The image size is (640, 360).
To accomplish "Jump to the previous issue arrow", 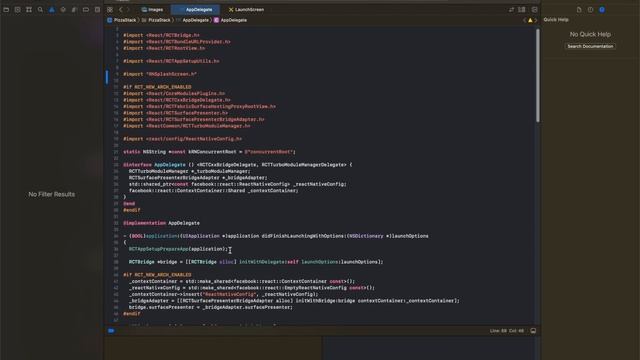I will (x=524, y=20).
